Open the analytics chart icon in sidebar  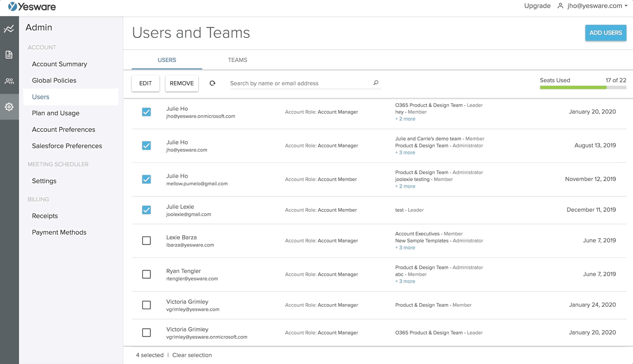[x=9, y=29]
